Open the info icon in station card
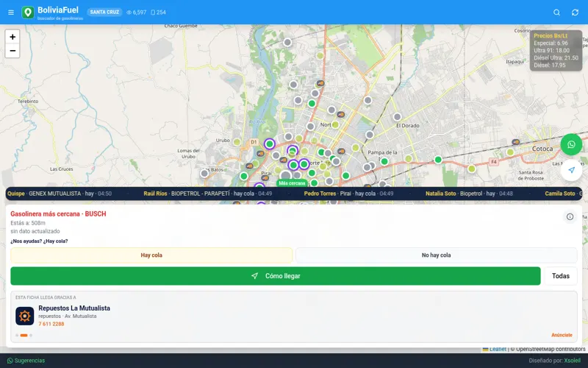Viewport: 588px width, 368px height. [x=570, y=216]
